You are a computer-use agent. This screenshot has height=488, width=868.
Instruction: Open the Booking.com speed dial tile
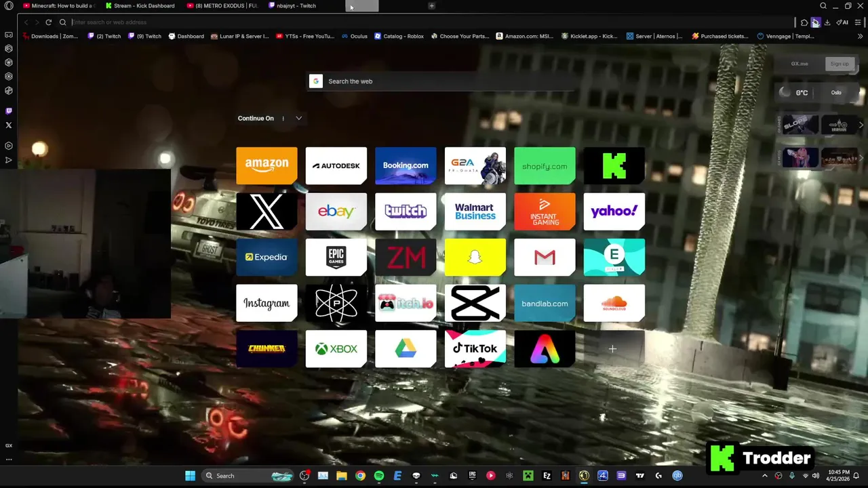(406, 165)
